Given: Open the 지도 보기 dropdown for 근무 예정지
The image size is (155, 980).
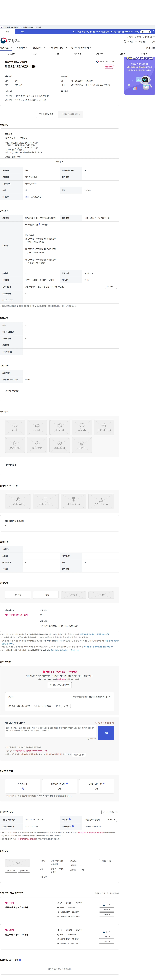Looking at the screenshot, I should pos(111,287).
